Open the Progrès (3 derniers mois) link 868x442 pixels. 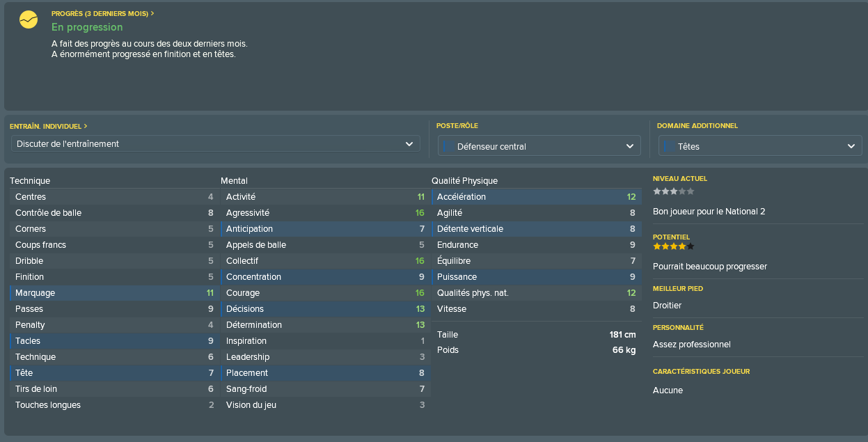coord(103,13)
